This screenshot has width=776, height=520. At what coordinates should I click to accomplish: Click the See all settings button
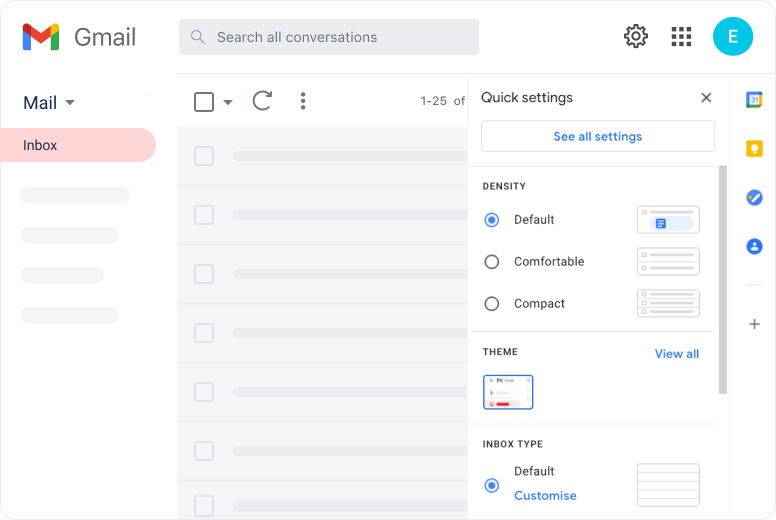pyautogui.click(x=597, y=136)
